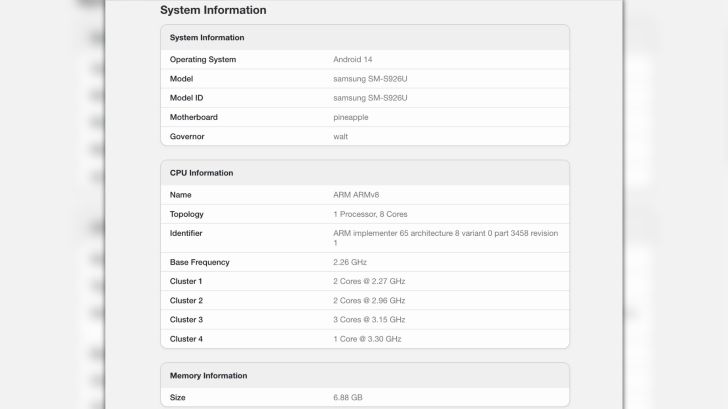Select '2 Cores @ 2.96 GHz' value
This screenshot has height=409, width=728.
pyautogui.click(x=369, y=301)
